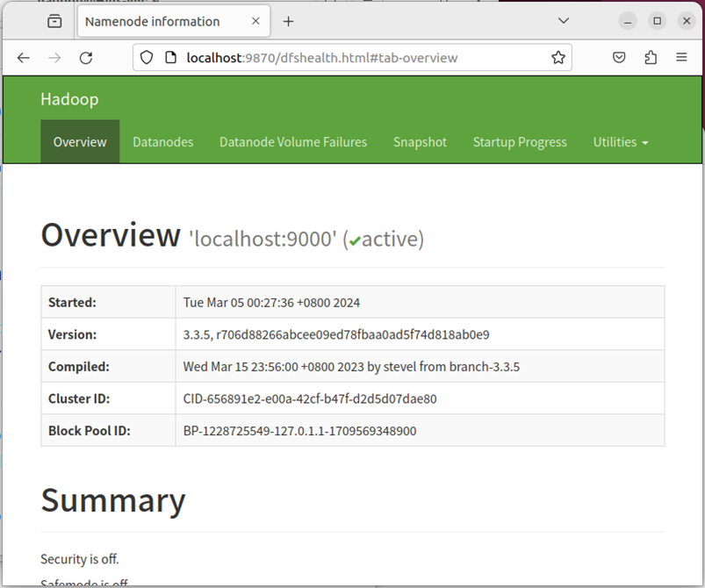
Task: Go back to previous page
Action: coord(24,58)
